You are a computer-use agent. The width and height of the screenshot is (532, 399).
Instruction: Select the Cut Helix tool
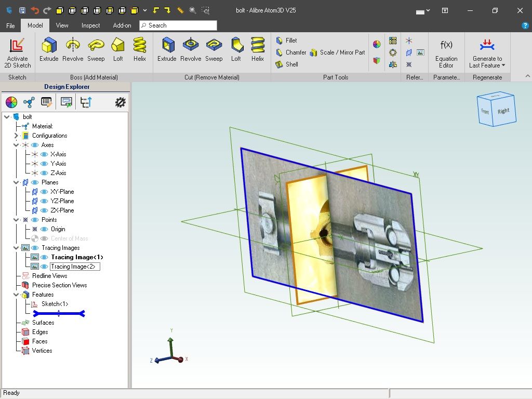click(258, 50)
